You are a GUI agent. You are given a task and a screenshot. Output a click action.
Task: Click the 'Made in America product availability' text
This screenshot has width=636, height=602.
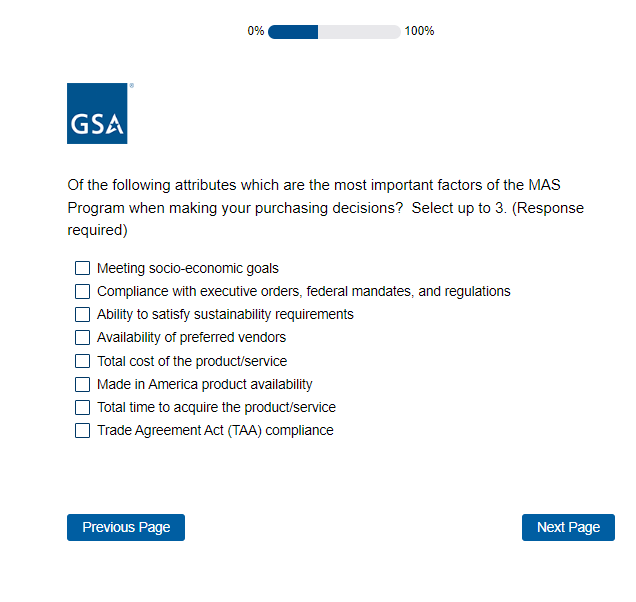[x=204, y=384]
